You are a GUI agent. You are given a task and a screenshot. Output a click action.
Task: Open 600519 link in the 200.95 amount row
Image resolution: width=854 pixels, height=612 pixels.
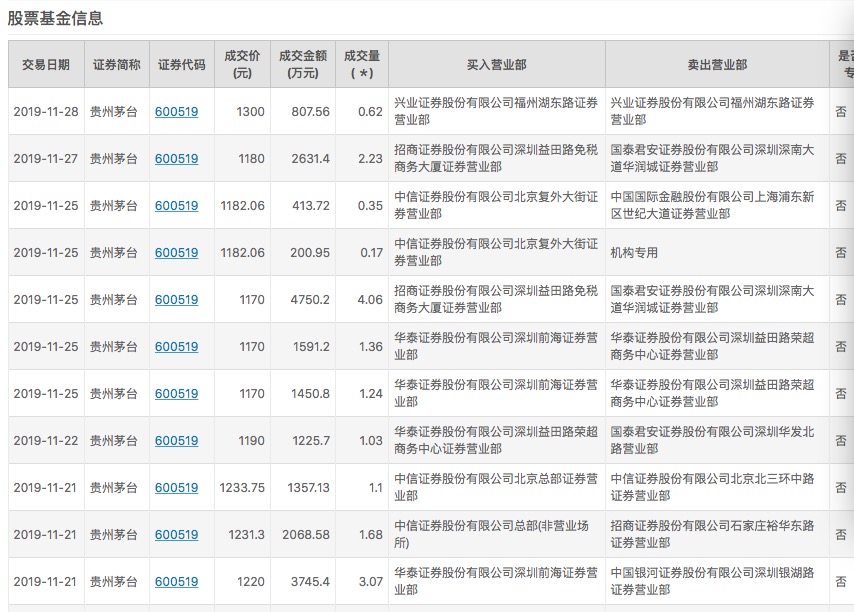[176, 253]
